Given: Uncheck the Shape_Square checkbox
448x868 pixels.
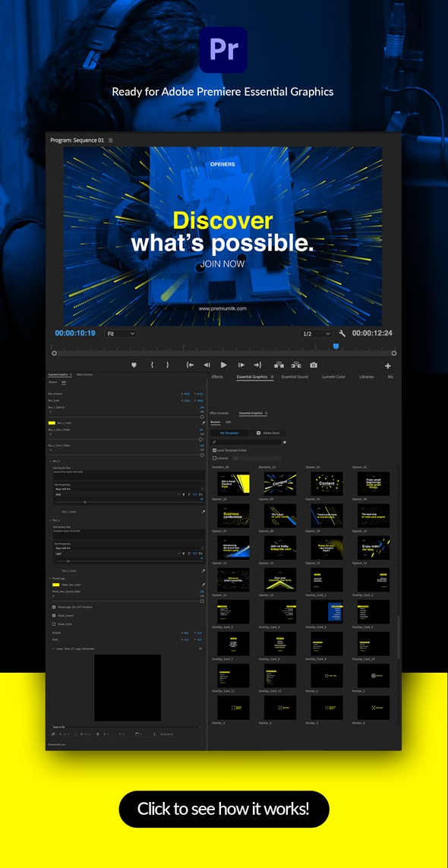Looking at the screenshot, I should coord(54,616).
